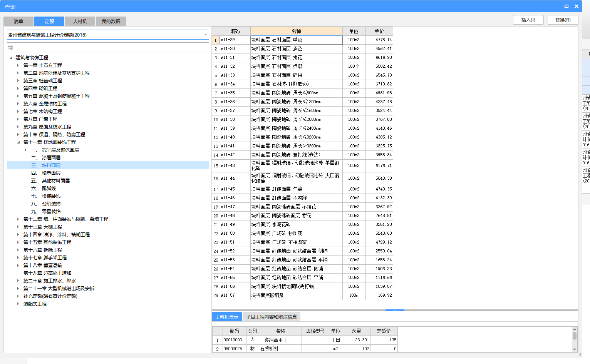The width and height of the screenshot is (590, 364).
Task: Select 第十六章 拆除工程 in tree
Action: pos(43,250)
